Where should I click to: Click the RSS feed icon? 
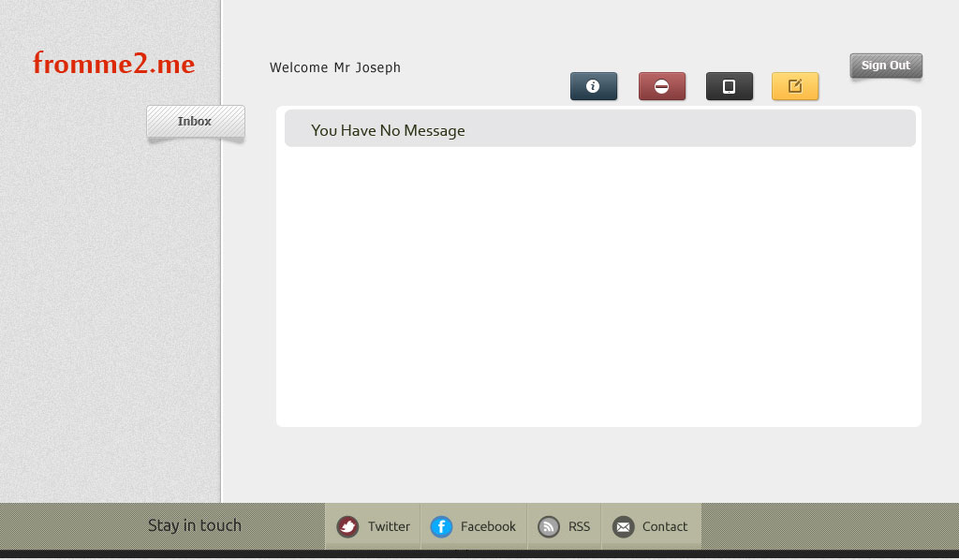549,526
